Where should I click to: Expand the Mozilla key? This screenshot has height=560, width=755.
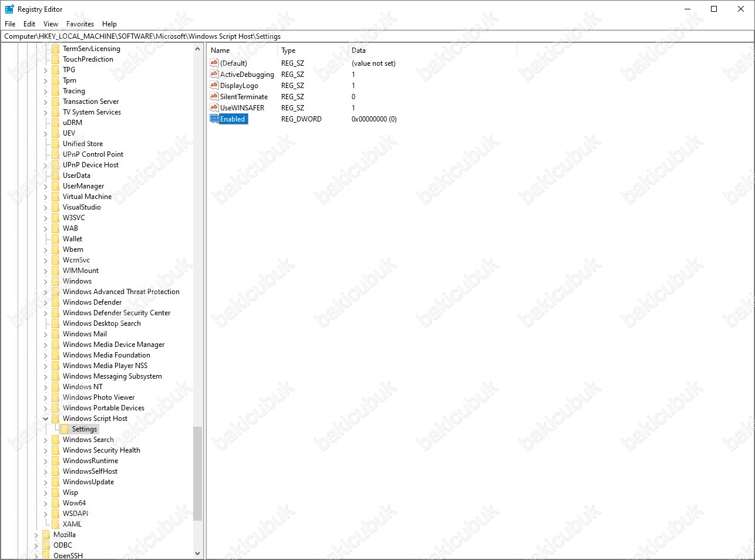(x=36, y=535)
